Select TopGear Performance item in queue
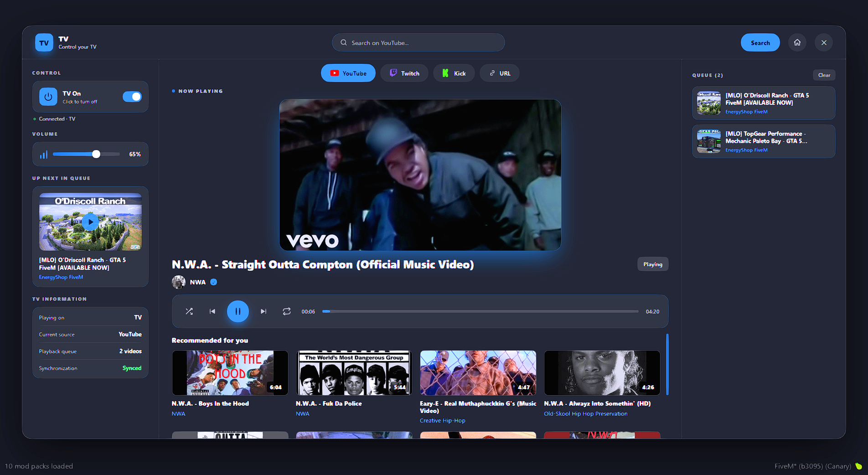This screenshot has width=868, height=475. (764, 141)
